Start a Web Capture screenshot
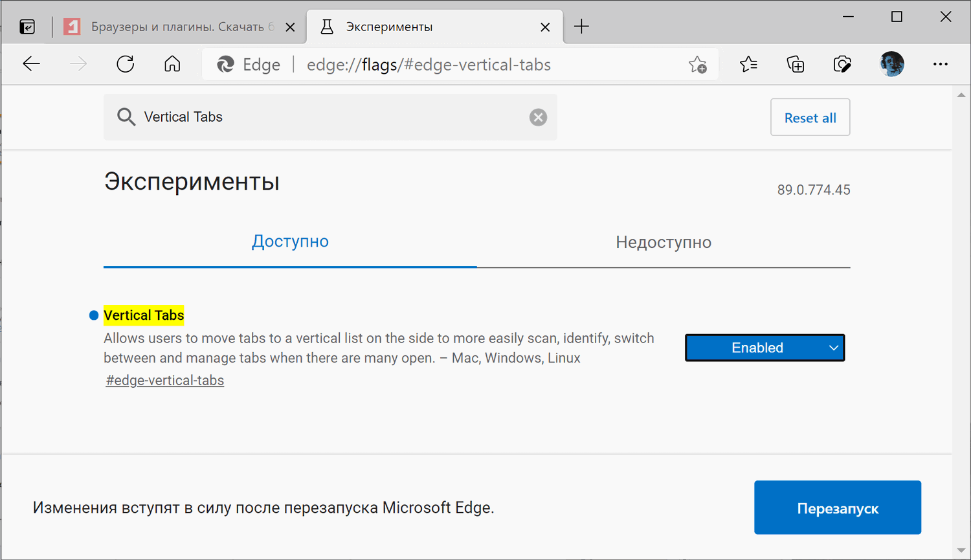971x560 pixels. (842, 63)
